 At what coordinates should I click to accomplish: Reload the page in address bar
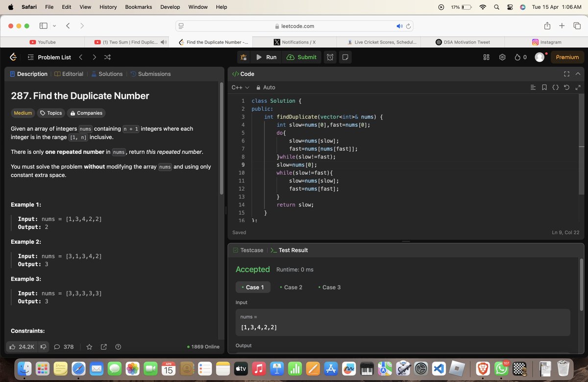click(409, 26)
